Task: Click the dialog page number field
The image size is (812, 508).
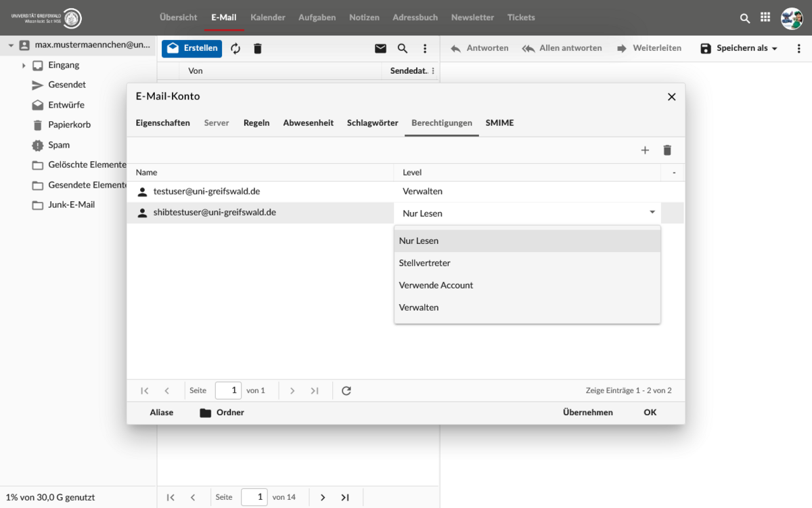Action: 228,391
